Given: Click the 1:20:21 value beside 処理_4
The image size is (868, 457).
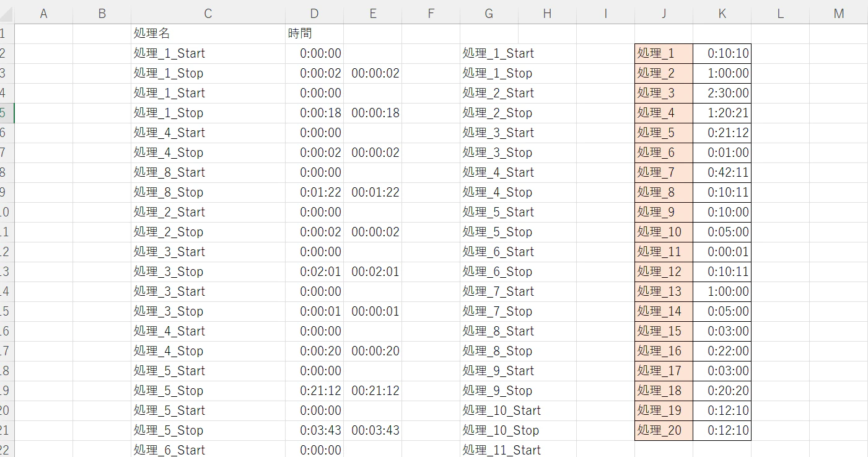Looking at the screenshot, I should (x=722, y=113).
